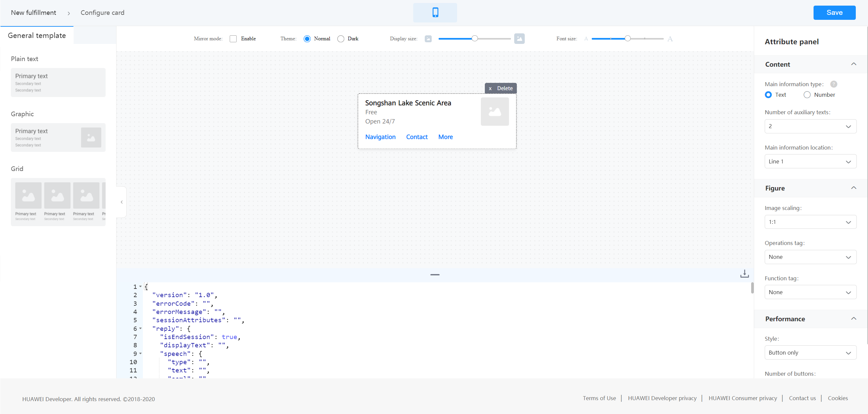
Task: Click the large font size A icon
Action: (670, 39)
